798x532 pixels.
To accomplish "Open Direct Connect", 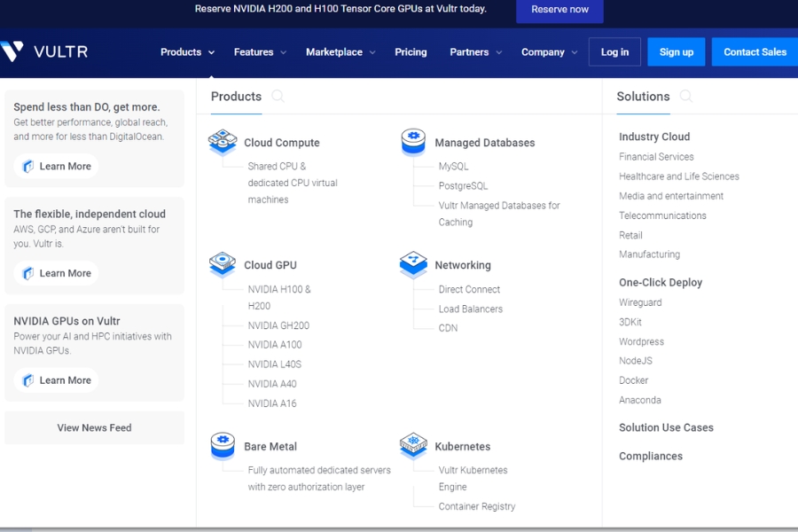I will click(x=469, y=289).
